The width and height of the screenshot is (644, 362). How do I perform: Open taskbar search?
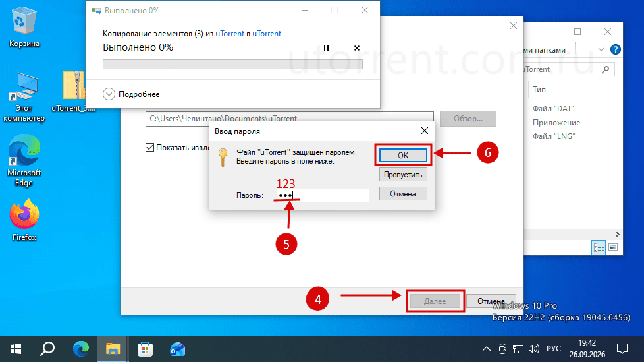(47, 349)
